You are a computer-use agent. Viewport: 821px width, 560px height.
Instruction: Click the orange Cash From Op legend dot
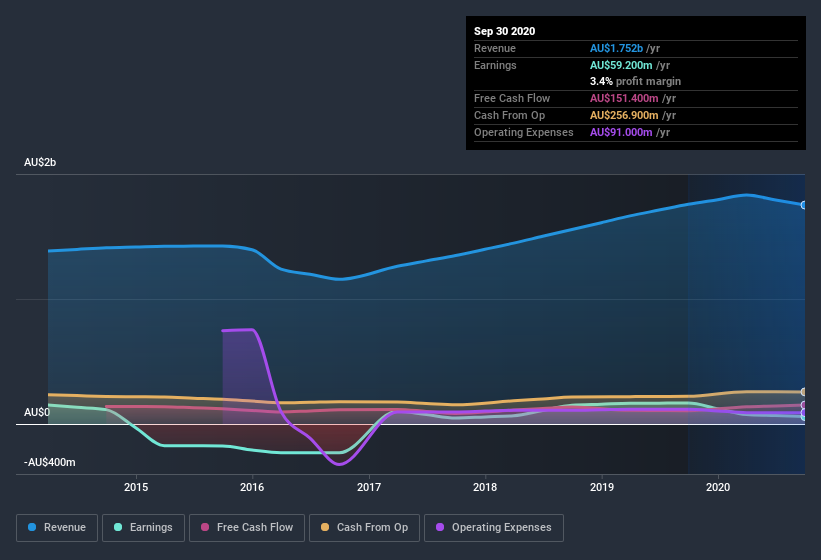[x=325, y=527]
